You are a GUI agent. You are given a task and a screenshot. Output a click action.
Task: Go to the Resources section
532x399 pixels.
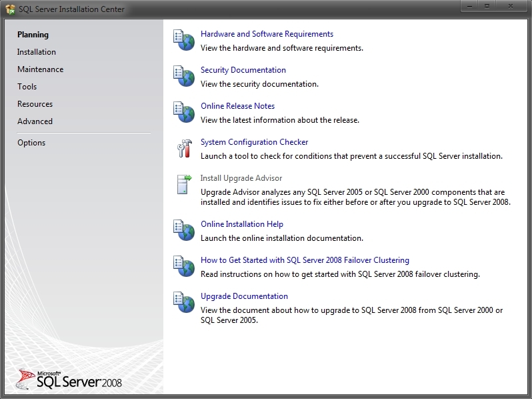35,104
